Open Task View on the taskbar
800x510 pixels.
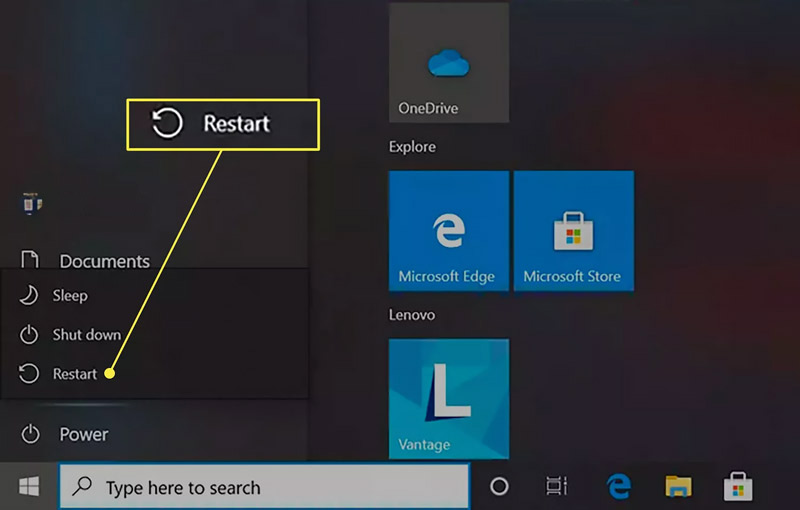click(x=556, y=486)
